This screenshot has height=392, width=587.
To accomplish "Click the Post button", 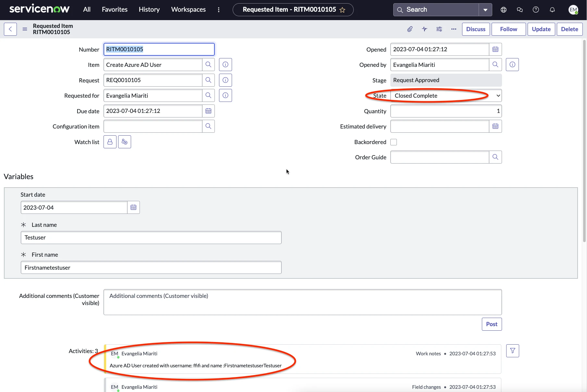I will [x=492, y=324].
